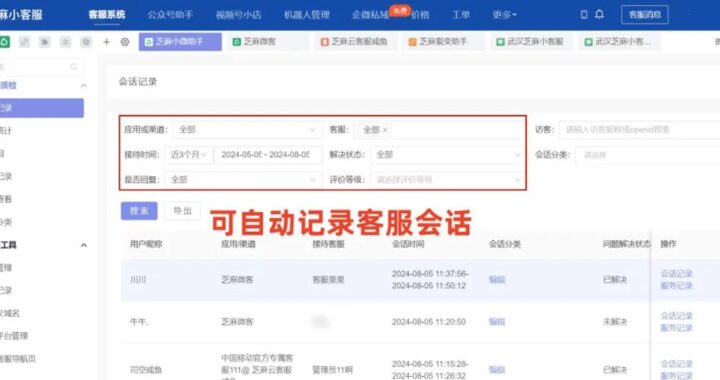Remove the 全部 tag in 客服 filter
Screen dimensions: 720x380
[385, 130]
